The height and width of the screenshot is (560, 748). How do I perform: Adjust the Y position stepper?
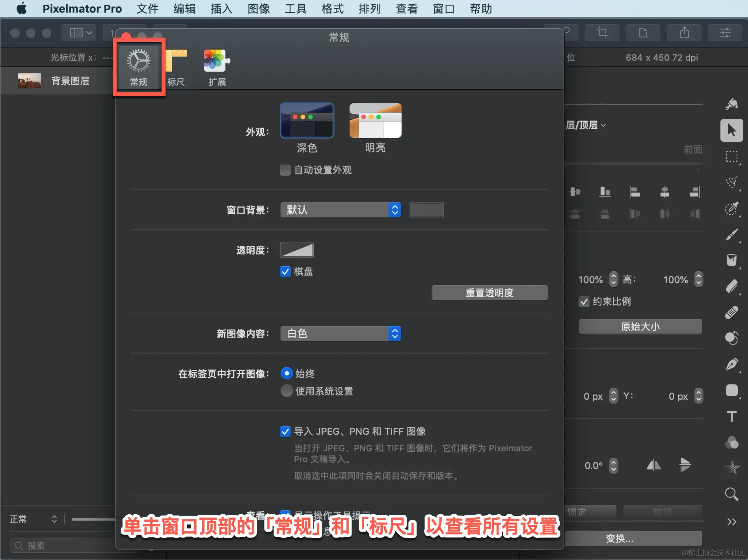point(698,396)
